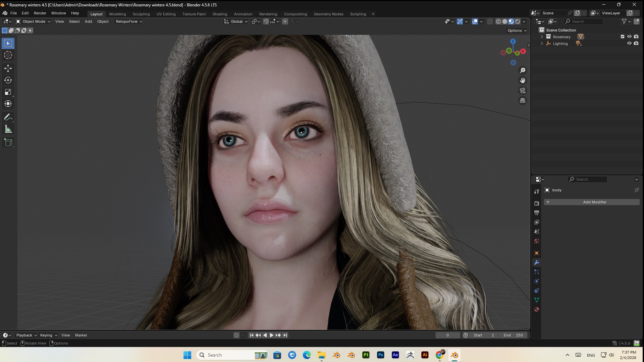Hide the Rosemary collection in viewport
This screenshot has width=644, height=362.
pos(629,37)
